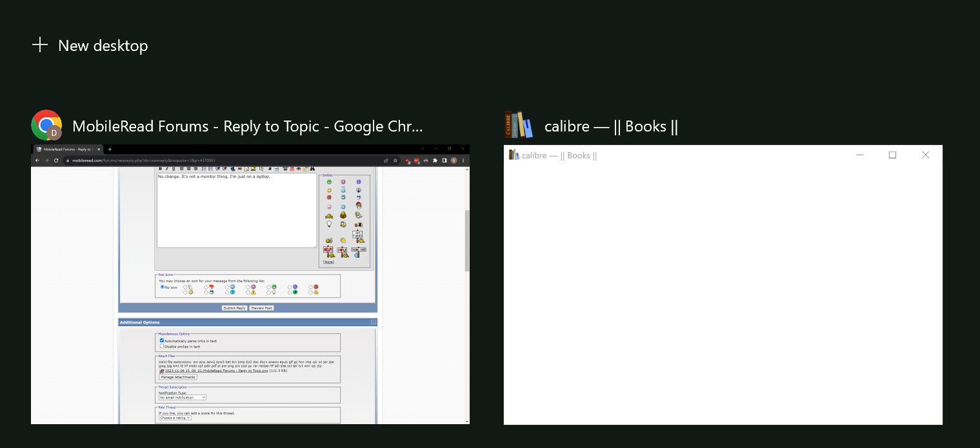The image size is (980, 448).
Task: Click the Back arrow in the Chrome window
Action: pyautogui.click(x=37, y=161)
